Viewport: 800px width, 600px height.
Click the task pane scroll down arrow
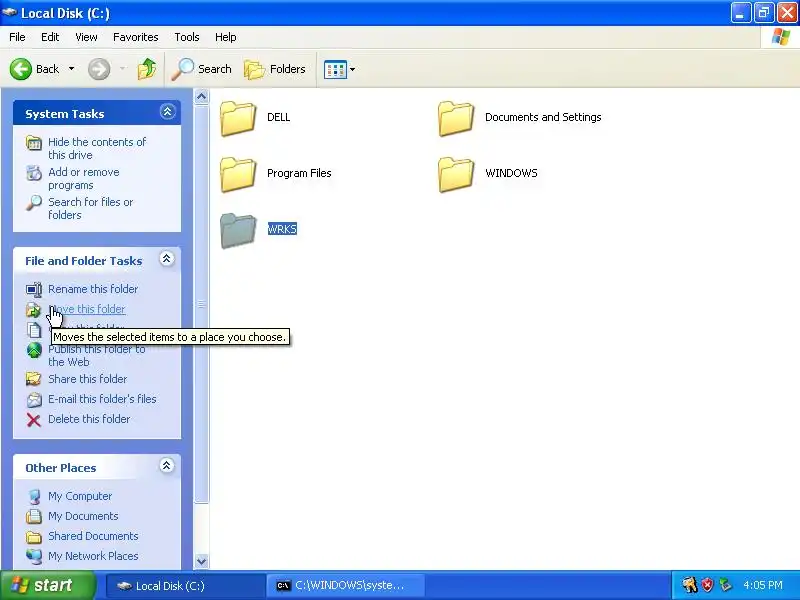tap(202, 561)
